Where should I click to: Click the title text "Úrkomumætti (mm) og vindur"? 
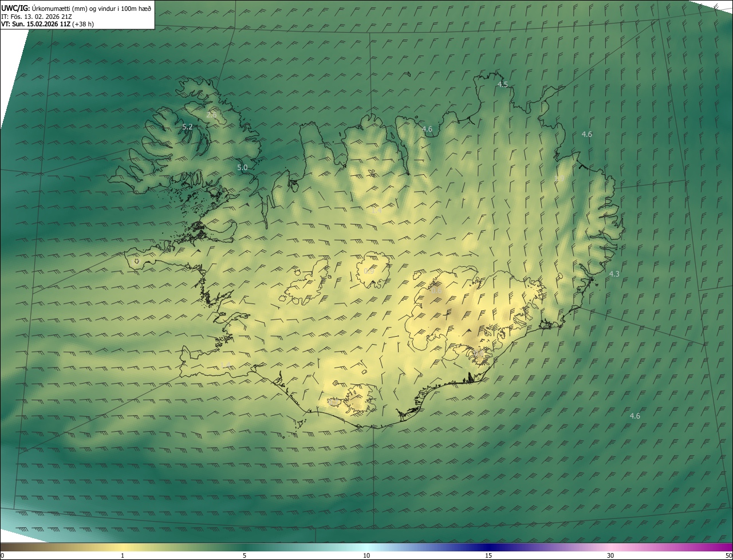coord(74,8)
